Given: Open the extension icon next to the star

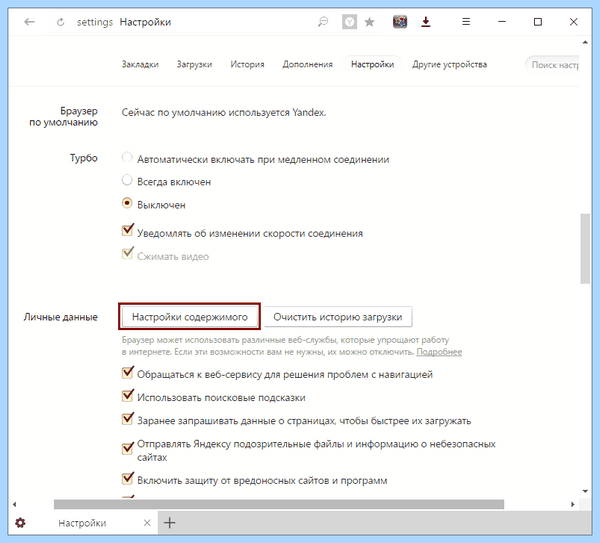Looking at the screenshot, I should pyautogui.click(x=400, y=22).
